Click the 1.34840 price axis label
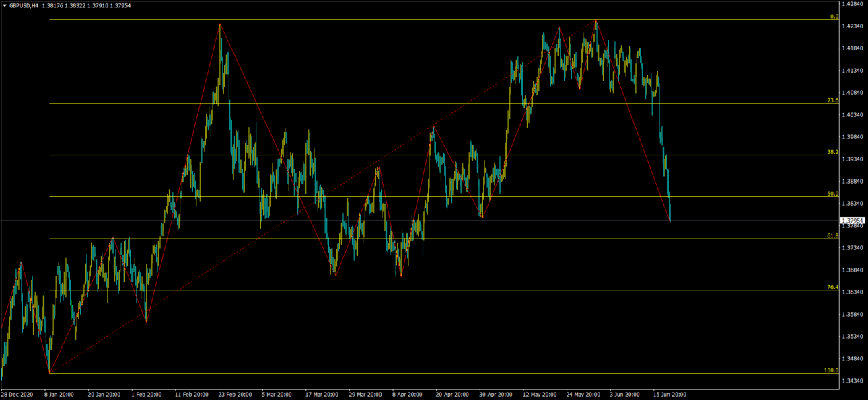The width and height of the screenshot is (868, 400). [853, 359]
